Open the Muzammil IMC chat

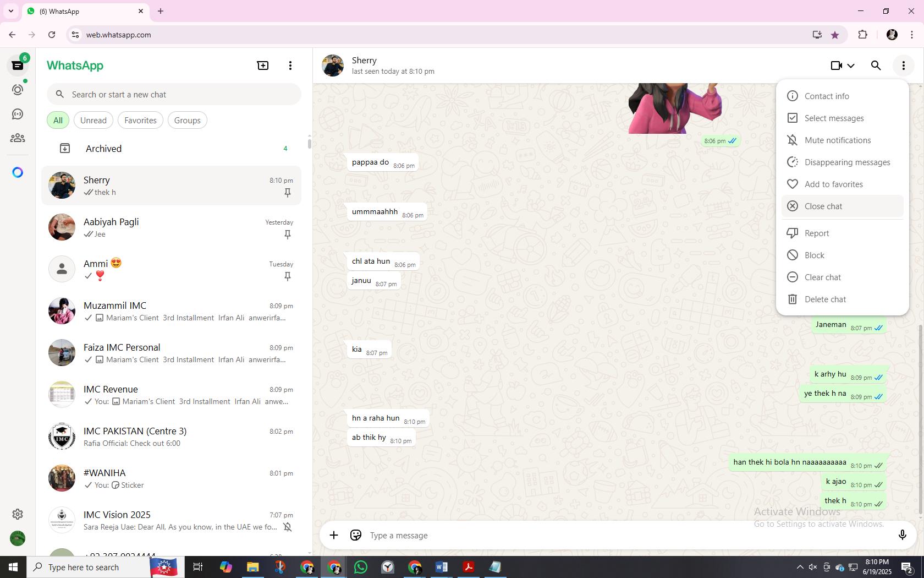pyautogui.click(x=171, y=311)
